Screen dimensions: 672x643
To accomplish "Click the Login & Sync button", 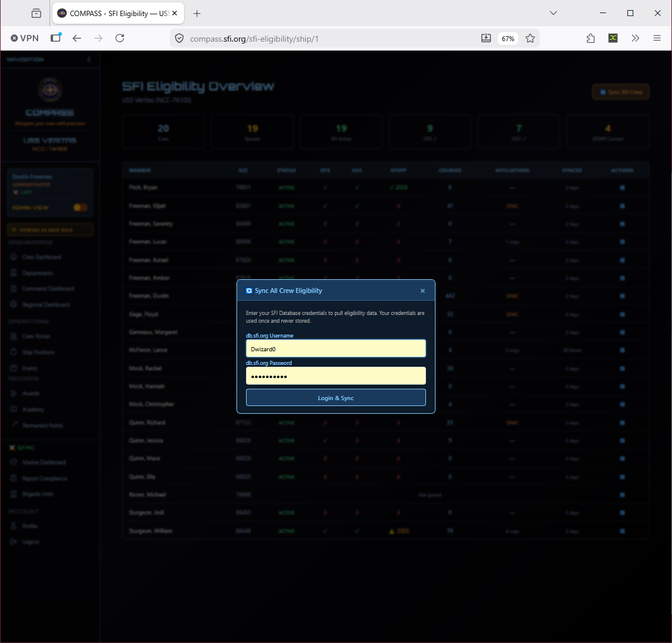I will pyautogui.click(x=335, y=398).
